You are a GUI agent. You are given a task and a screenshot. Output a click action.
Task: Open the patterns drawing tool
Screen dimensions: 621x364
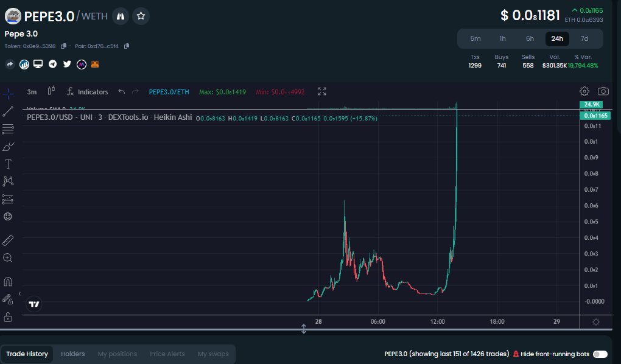(8, 181)
